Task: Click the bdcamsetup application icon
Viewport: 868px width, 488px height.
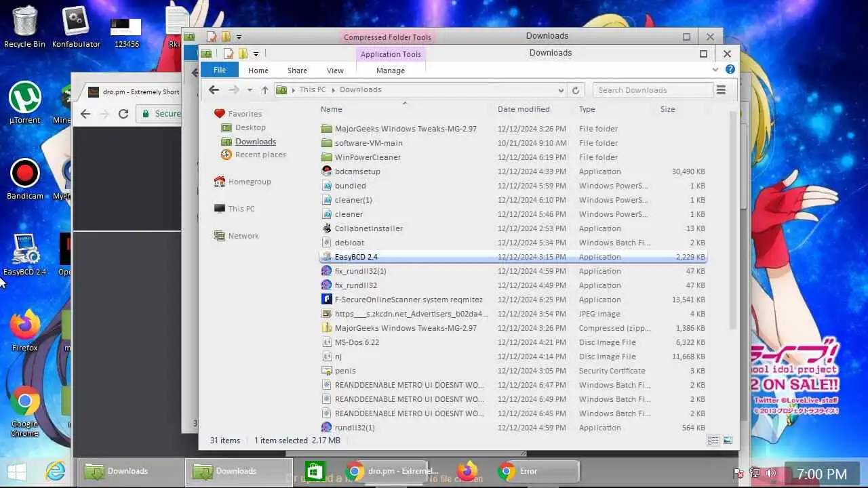Action: (x=327, y=171)
